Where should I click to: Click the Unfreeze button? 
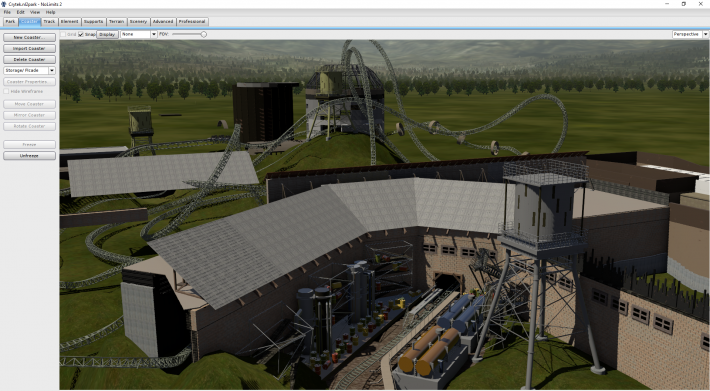point(29,156)
